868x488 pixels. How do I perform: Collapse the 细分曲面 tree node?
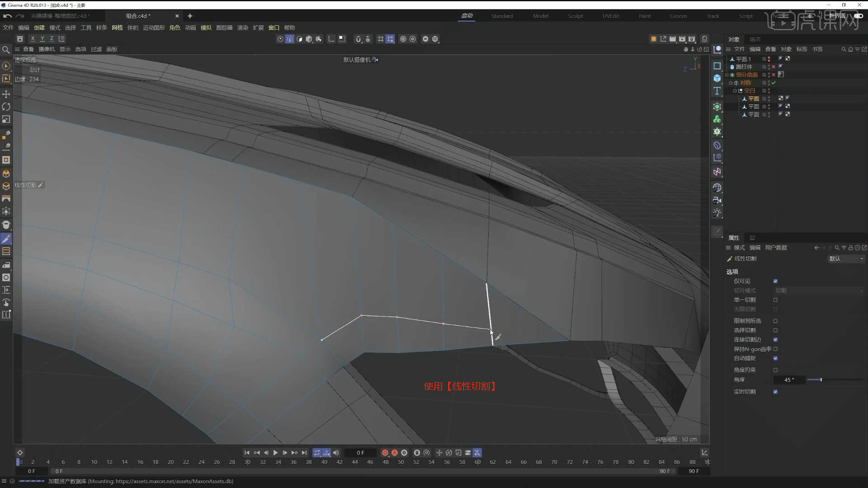click(726, 75)
